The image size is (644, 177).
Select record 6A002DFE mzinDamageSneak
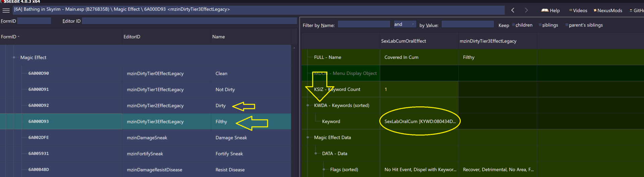pos(146,138)
